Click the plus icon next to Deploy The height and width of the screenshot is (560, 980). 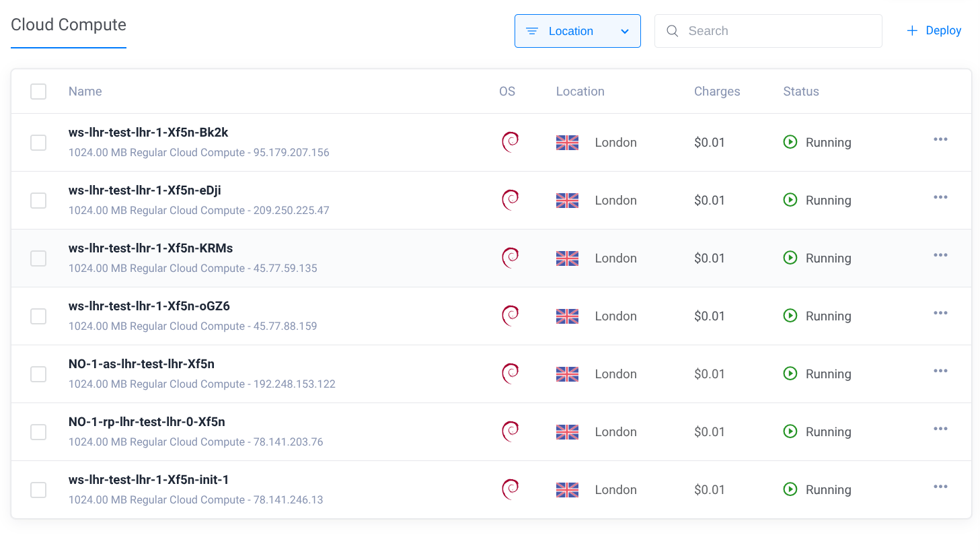coord(912,31)
